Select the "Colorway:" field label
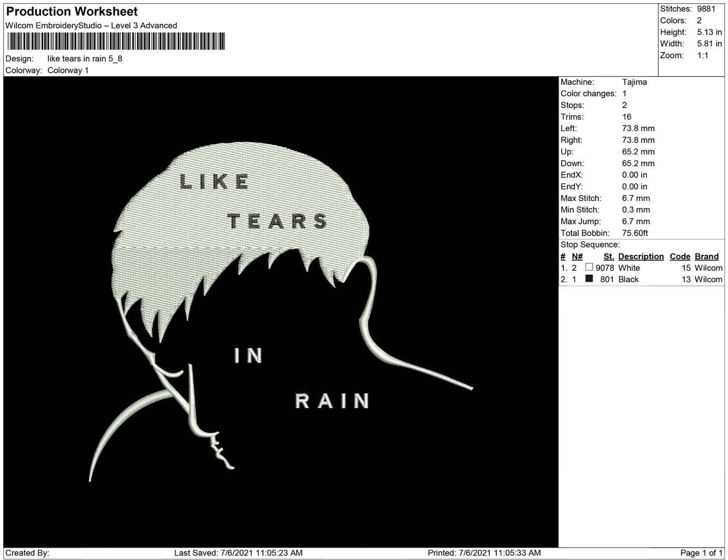Image resolution: width=728 pixels, height=560 pixels. tap(24, 71)
